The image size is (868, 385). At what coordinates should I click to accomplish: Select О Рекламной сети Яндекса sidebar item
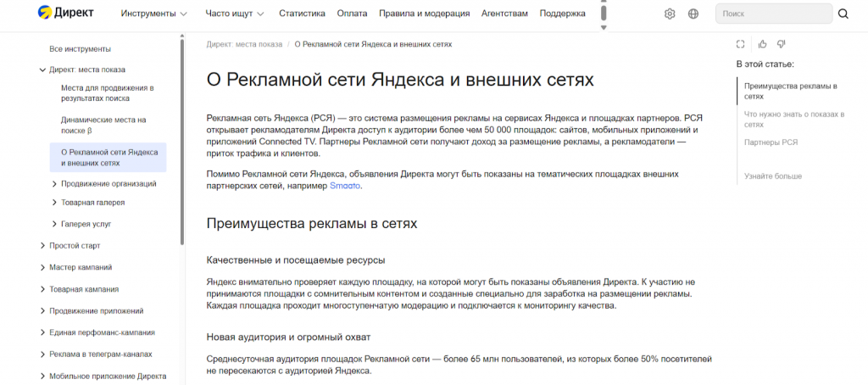click(108, 158)
